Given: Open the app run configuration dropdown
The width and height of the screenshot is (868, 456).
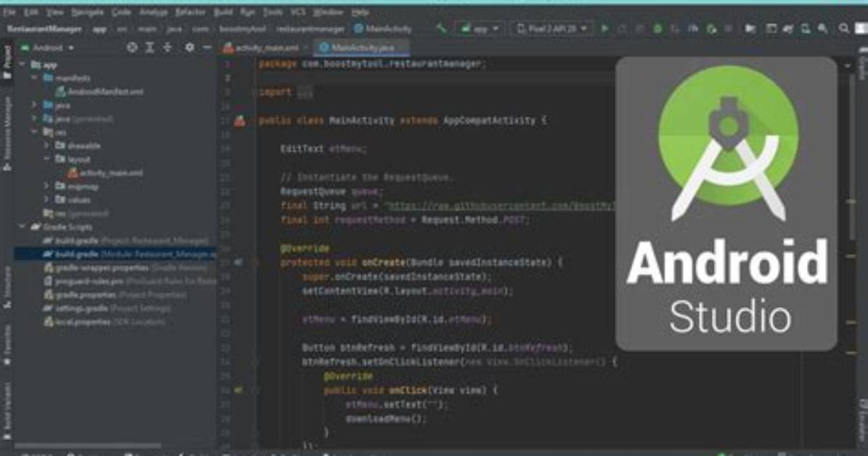Looking at the screenshot, I should (480, 28).
